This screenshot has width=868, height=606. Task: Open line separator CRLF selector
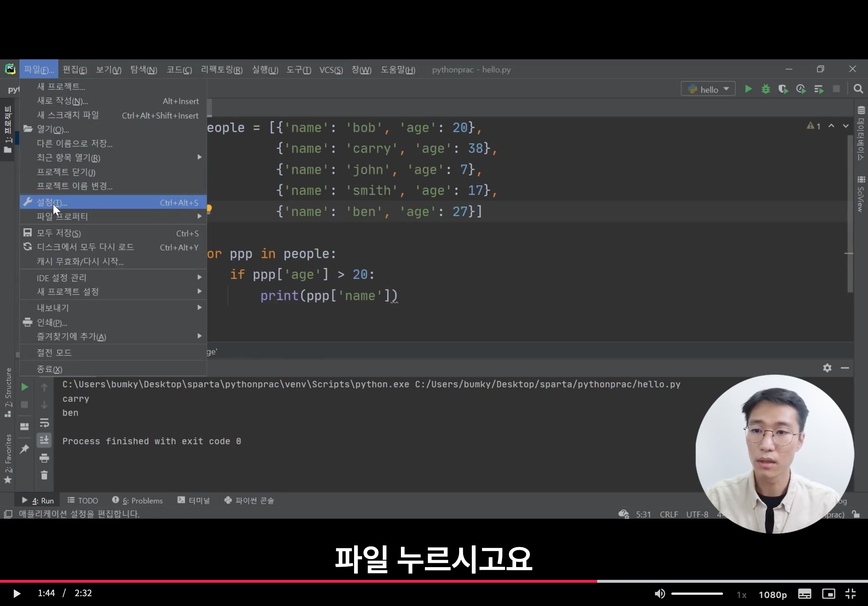(669, 514)
